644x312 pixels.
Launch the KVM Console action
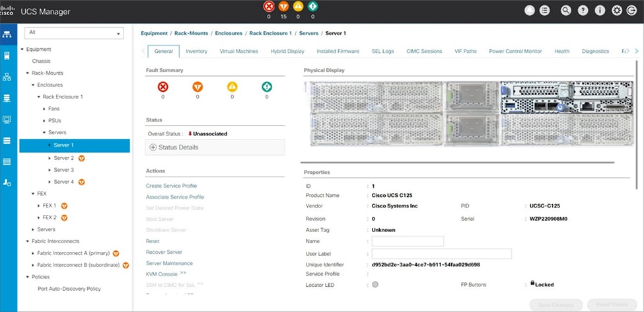pyautogui.click(x=161, y=274)
